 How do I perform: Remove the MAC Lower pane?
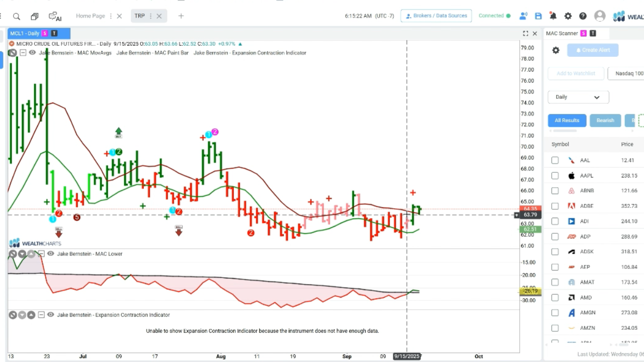point(13,254)
